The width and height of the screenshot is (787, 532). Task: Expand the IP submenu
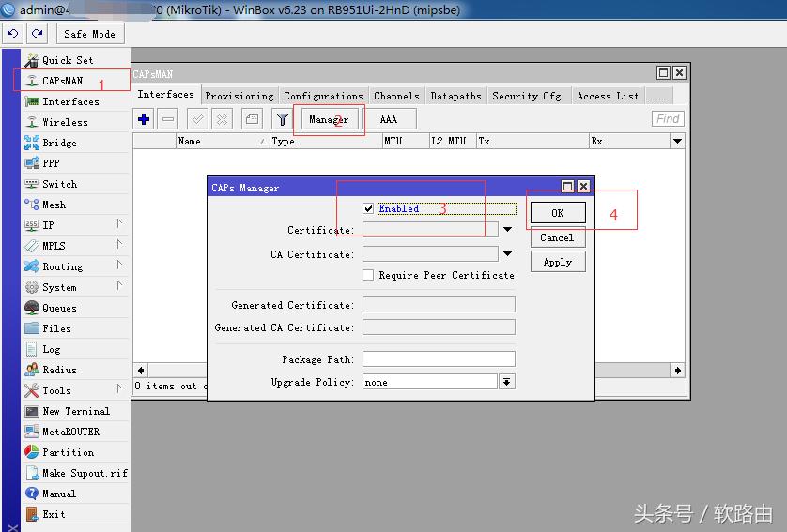(118, 223)
